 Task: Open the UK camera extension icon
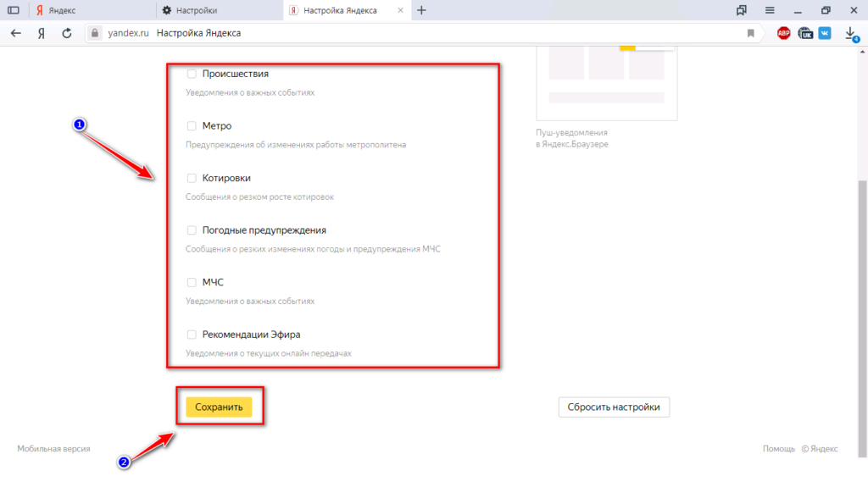click(805, 33)
